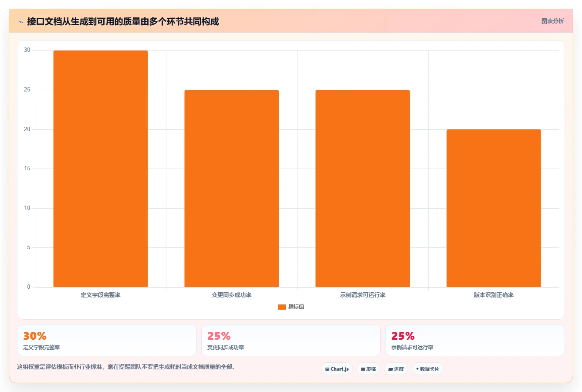The image size is (582, 392).
Task: Click the 定义字段完整率 axis label
Action: 101,295
